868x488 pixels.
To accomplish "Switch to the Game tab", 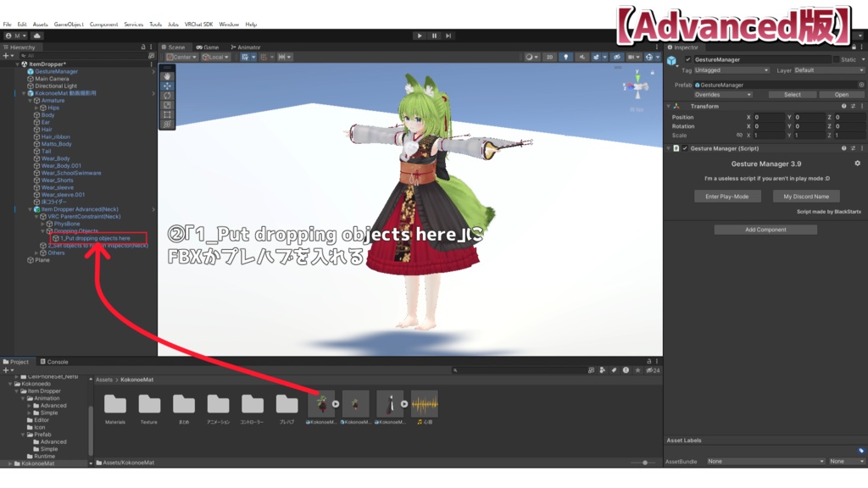I will click(x=208, y=47).
